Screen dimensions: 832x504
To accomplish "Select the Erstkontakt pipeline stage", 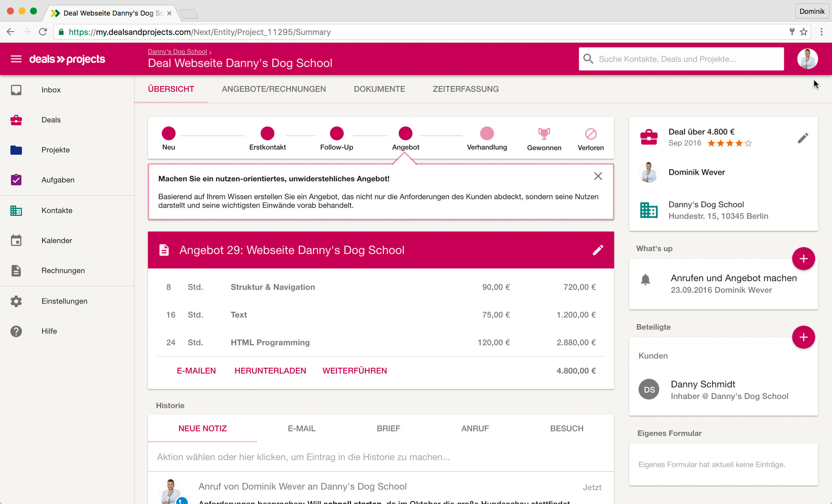I will [x=267, y=134].
